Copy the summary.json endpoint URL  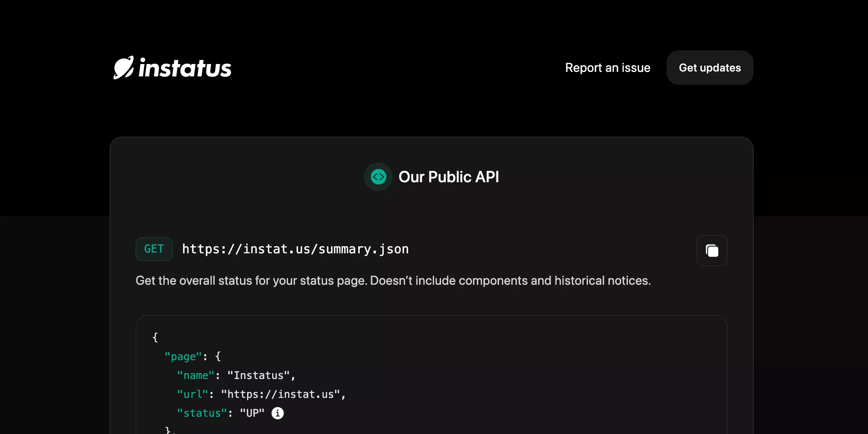tap(712, 251)
